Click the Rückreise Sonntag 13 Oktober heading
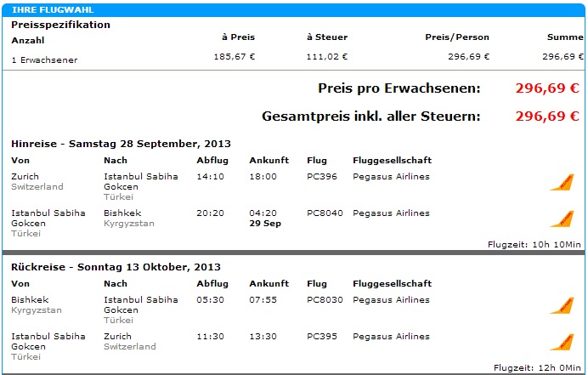The image size is (588, 375). (x=116, y=267)
